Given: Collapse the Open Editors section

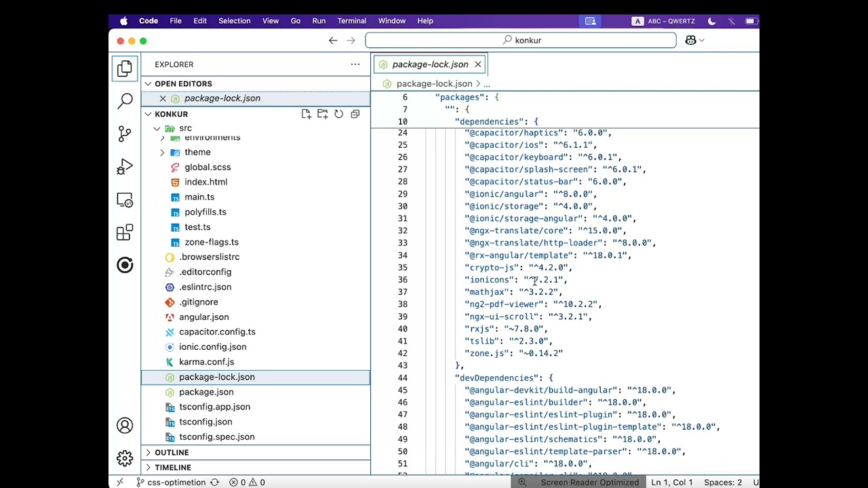Looking at the screenshot, I should [148, 83].
